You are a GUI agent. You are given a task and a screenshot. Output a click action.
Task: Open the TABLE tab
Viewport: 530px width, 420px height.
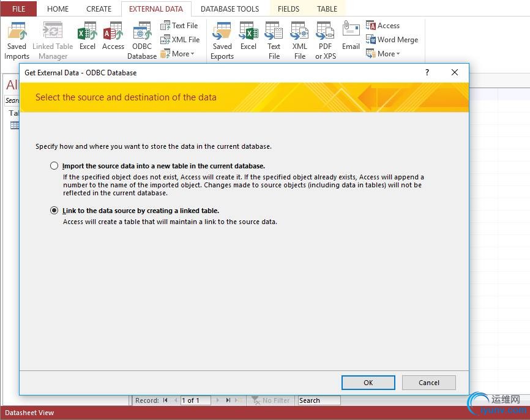pyautogui.click(x=327, y=9)
